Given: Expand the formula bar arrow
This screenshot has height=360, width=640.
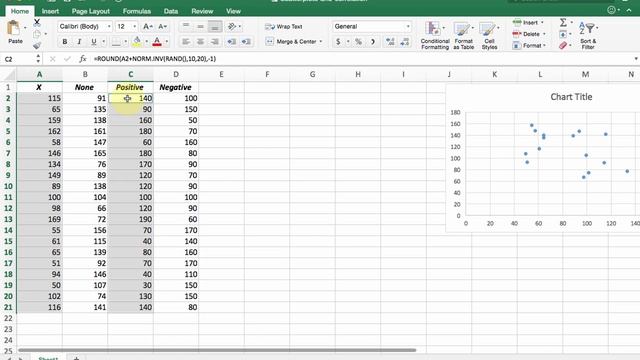Looking at the screenshot, I should tap(636, 59).
